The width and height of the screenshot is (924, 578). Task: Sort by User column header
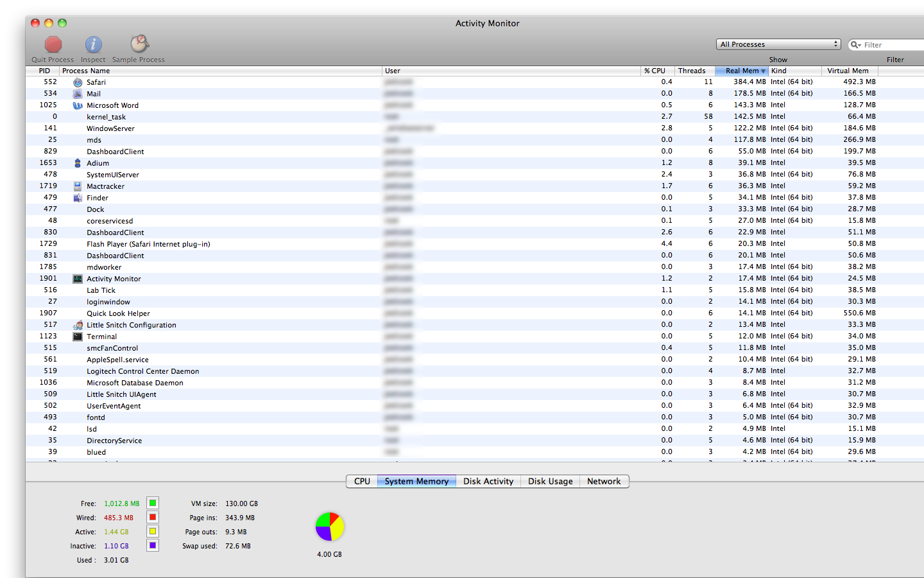511,71
